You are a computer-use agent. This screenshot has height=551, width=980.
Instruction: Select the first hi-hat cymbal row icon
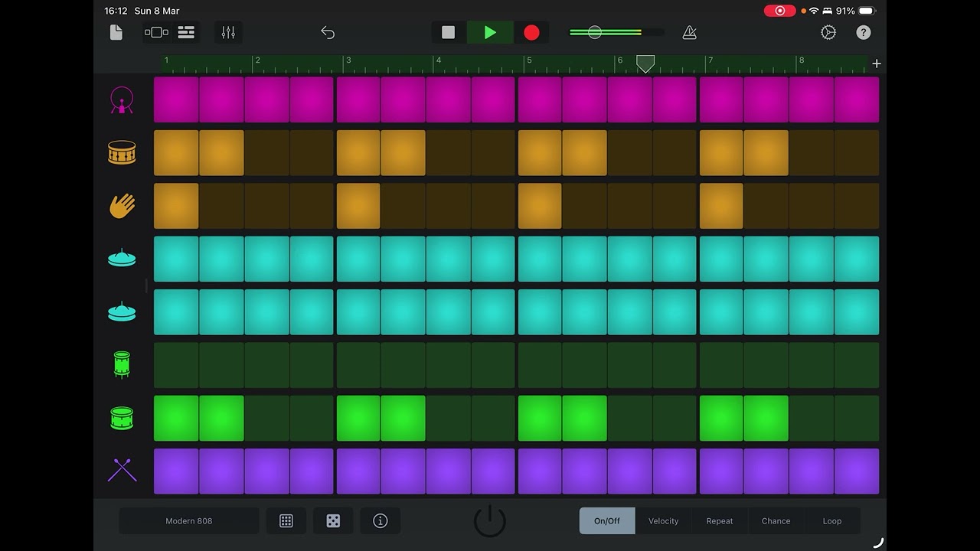(x=122, y=259)
